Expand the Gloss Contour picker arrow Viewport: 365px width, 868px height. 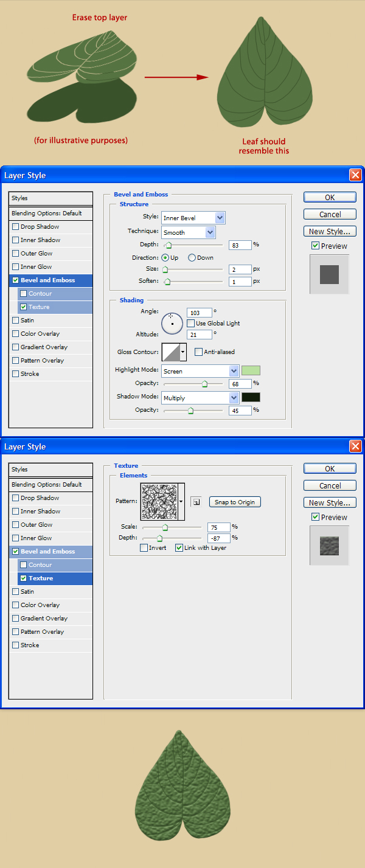(x=183, y=352)
